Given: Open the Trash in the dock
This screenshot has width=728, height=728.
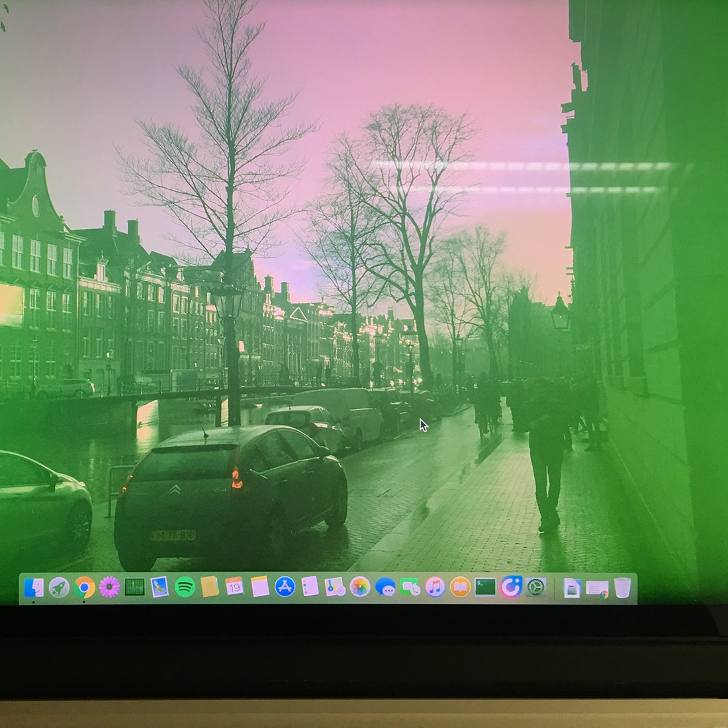Looking at the screenshot, I should [x=622, y=587].
